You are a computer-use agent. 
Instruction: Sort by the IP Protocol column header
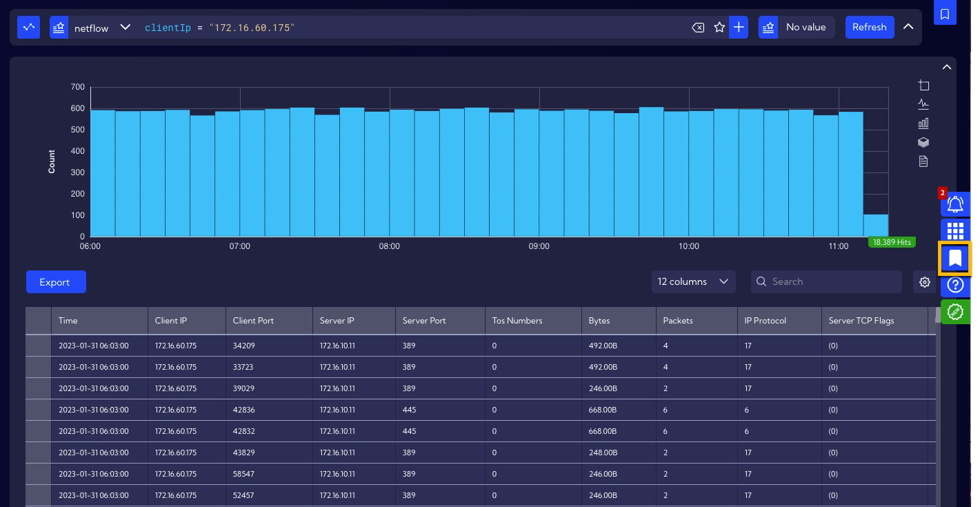click(779, 321)
